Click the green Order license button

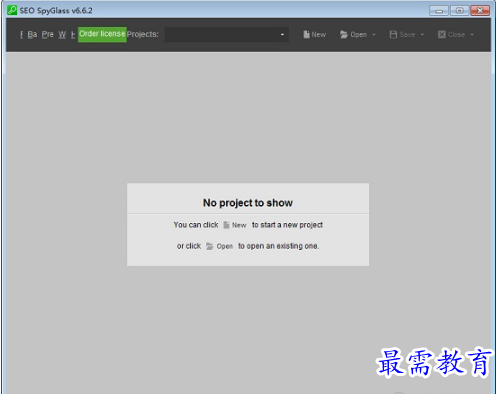(102, 34)
